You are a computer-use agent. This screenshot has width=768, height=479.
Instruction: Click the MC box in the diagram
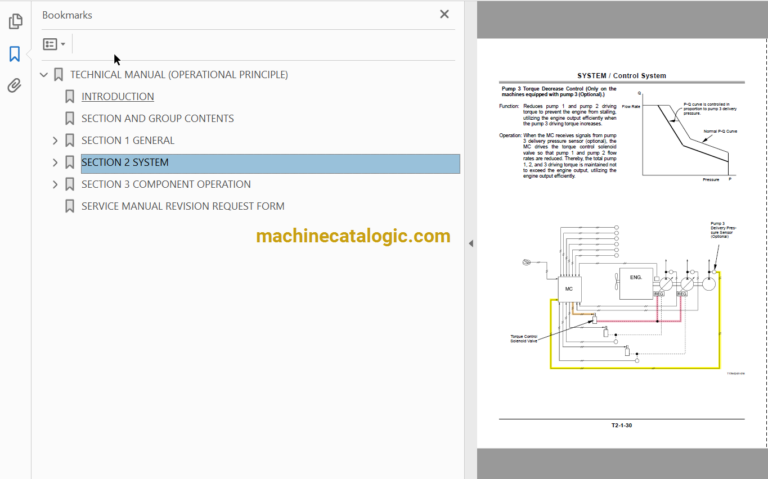click(x=569, y=289)
